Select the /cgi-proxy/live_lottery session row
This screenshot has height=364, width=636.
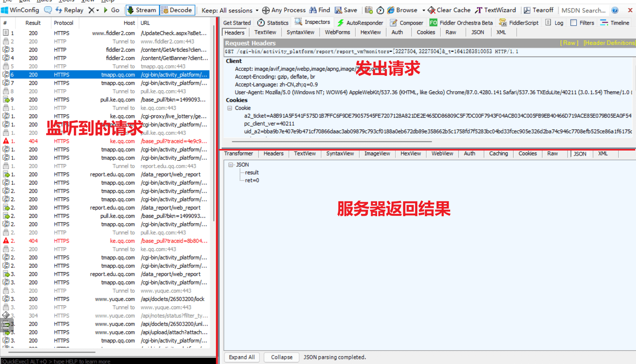pyautogui.click(x=105, y=116)
